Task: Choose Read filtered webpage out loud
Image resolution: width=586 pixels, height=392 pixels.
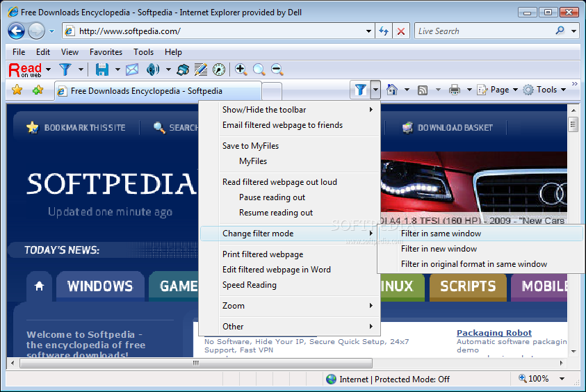Action: (290, 182)
